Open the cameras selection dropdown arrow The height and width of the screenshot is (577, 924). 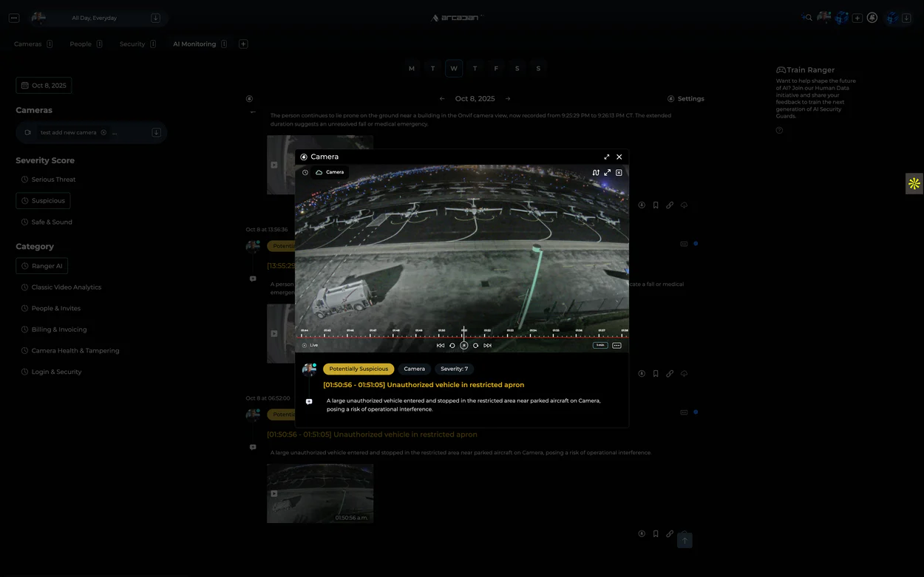[x=156, y=132]
